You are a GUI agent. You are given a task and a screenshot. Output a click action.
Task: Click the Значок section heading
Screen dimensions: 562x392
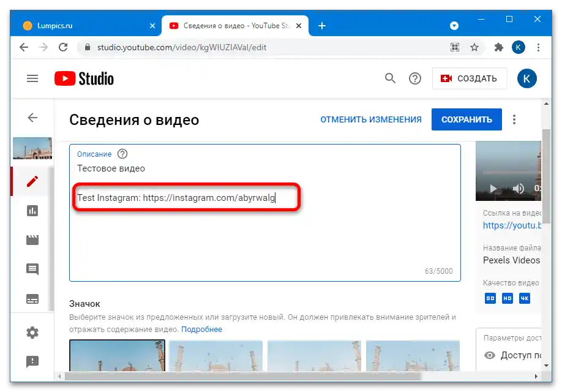coord(84,304)
